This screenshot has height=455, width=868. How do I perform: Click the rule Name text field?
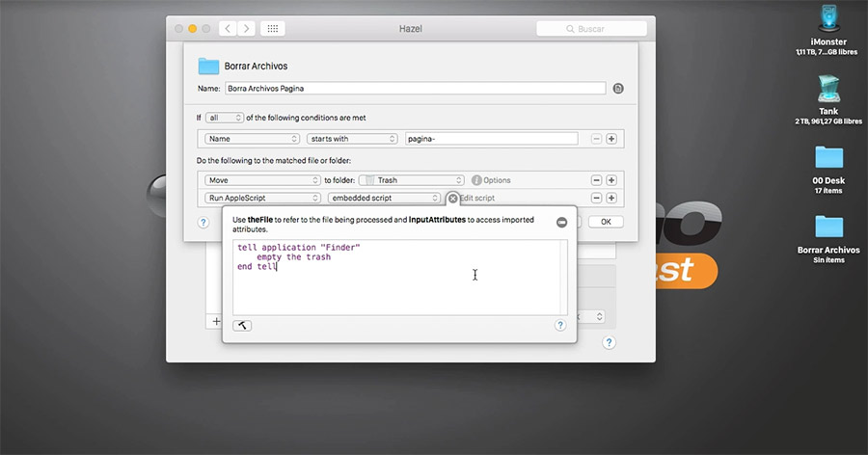coord(415,88)
